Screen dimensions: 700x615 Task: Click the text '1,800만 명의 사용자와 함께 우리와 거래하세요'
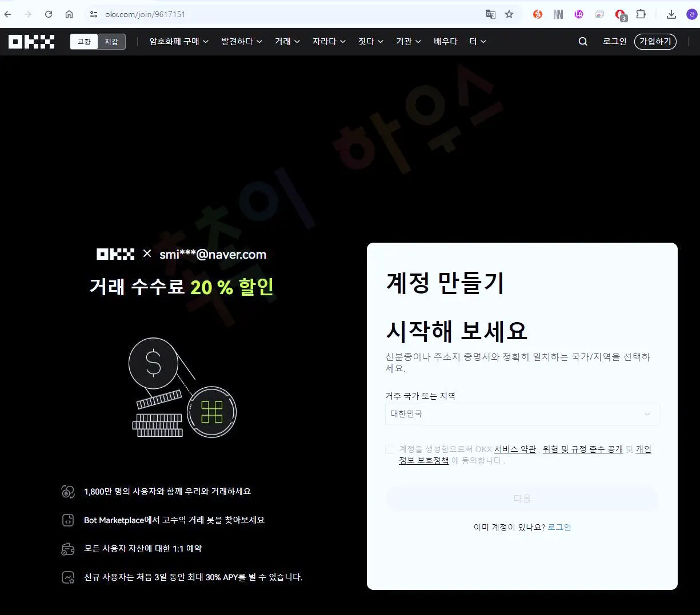pyautogui.click(x=167, y=492)
